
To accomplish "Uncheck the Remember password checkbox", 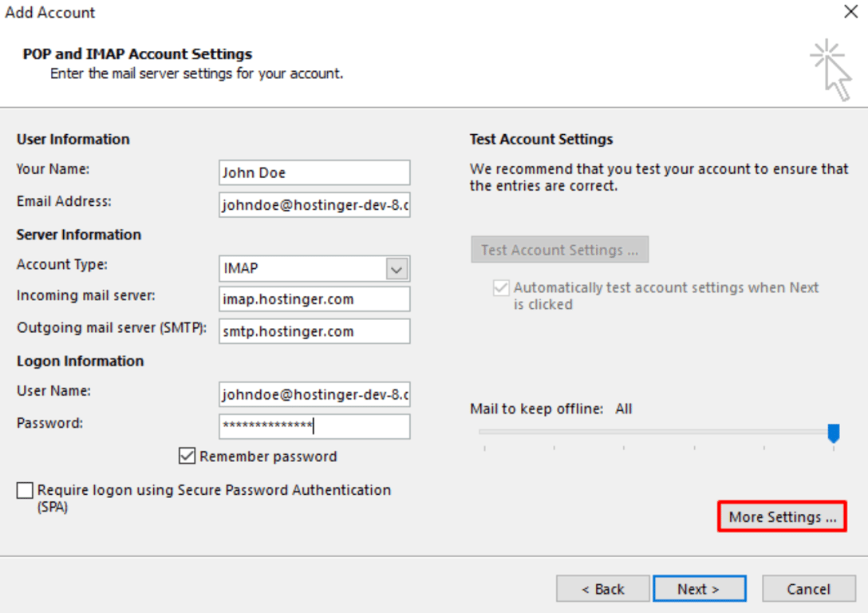I will click(x=187, y=456).
